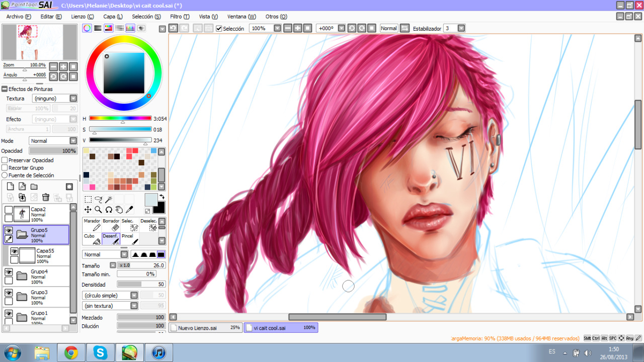The height and width of the screenshot is (362, 644).
Task: Select Fuente de Selección radio option
Action: point(5,175)
